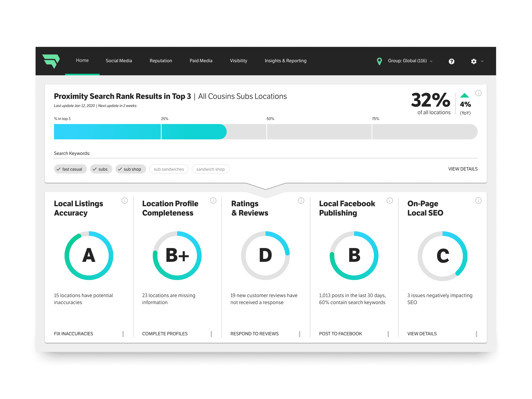Click the Respond to Reviews link

(255, 334)
